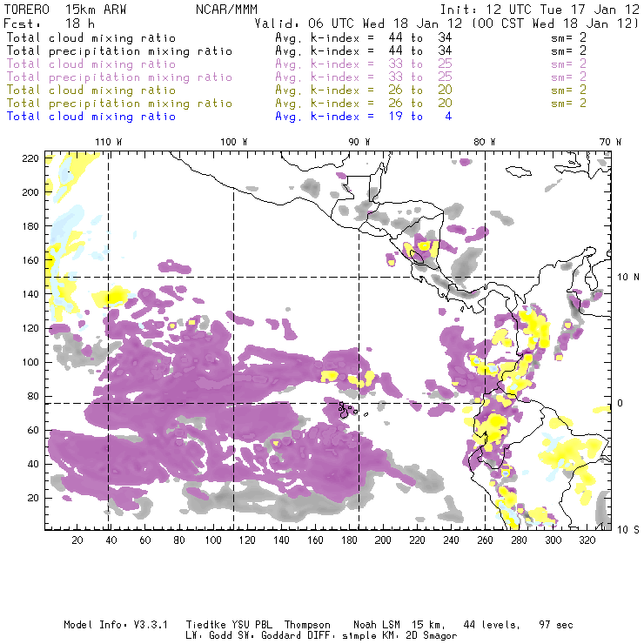
Task: Click the '260' tick label on horizontal axis
Action: pyautogui.click(x=485, y=540)
